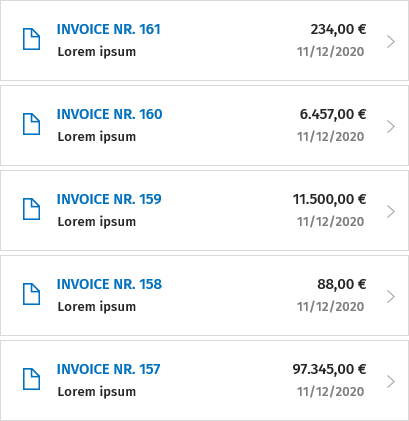Select the 88,00 € invoice amount

(x=342, y=285)
